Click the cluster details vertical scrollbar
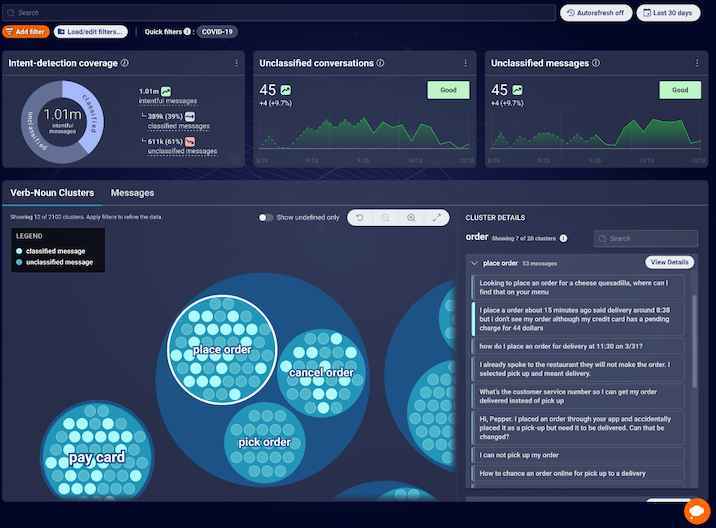Viewport: 716px width, 528px height. [695, 342]
